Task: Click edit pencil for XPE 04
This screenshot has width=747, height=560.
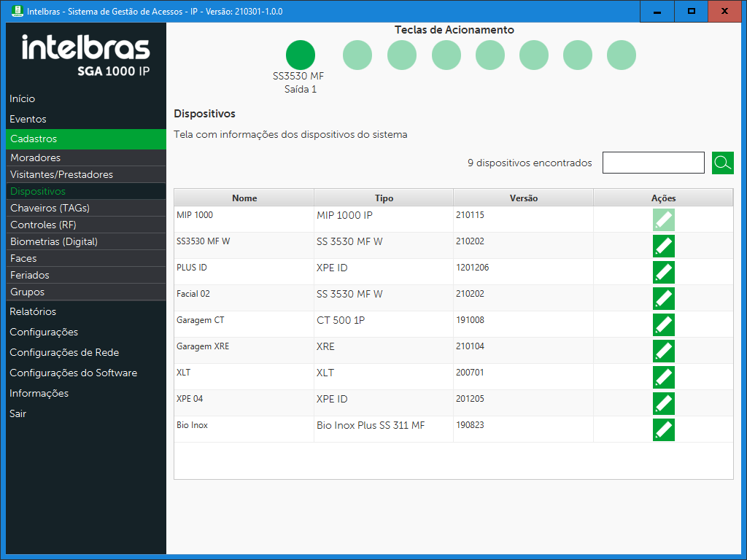Action: 663,404
